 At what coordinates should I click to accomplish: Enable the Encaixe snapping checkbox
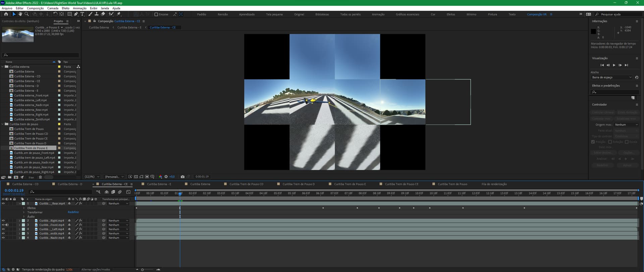tap(156, 14)
